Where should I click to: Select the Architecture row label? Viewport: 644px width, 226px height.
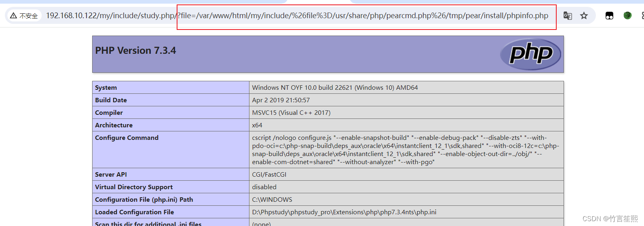coord(114,125)
